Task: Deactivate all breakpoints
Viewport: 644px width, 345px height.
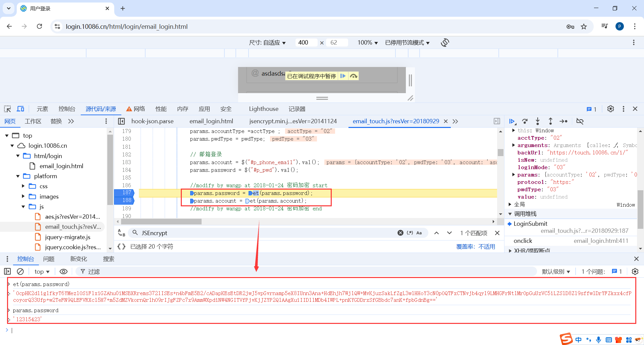Action: click(580, 121)
